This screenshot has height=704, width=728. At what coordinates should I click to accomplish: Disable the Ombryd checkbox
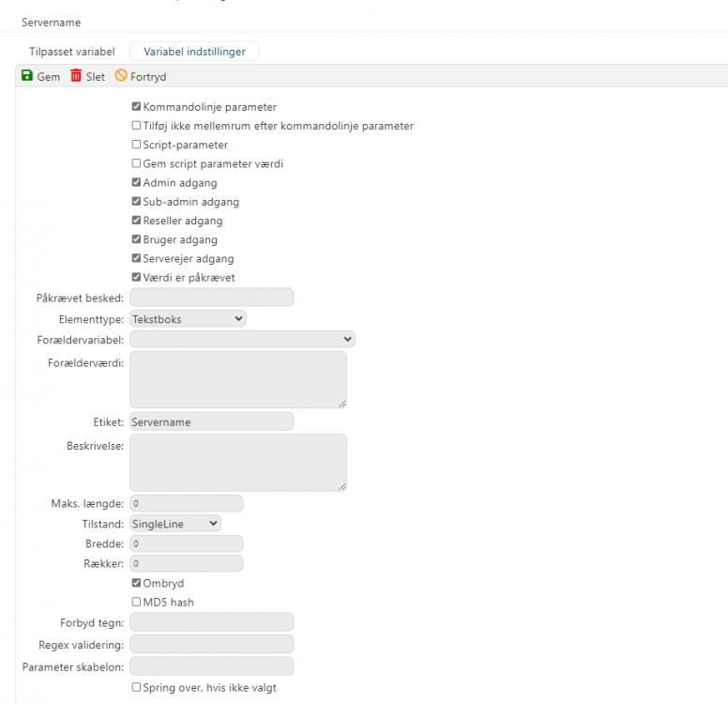point(137,583)
